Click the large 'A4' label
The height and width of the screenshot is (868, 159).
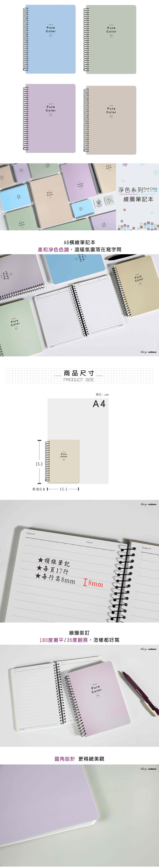coord(99,404)
